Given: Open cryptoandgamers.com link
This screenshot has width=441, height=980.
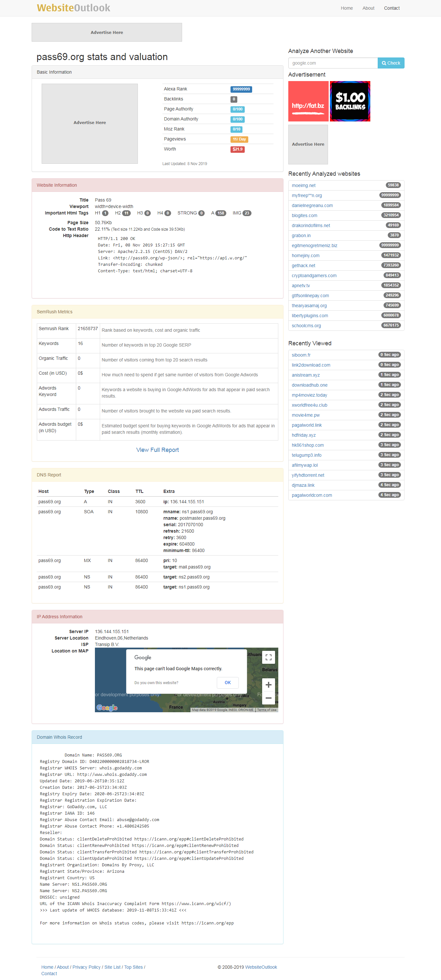Looking at the screenshot, I should [x=314, y=276].
